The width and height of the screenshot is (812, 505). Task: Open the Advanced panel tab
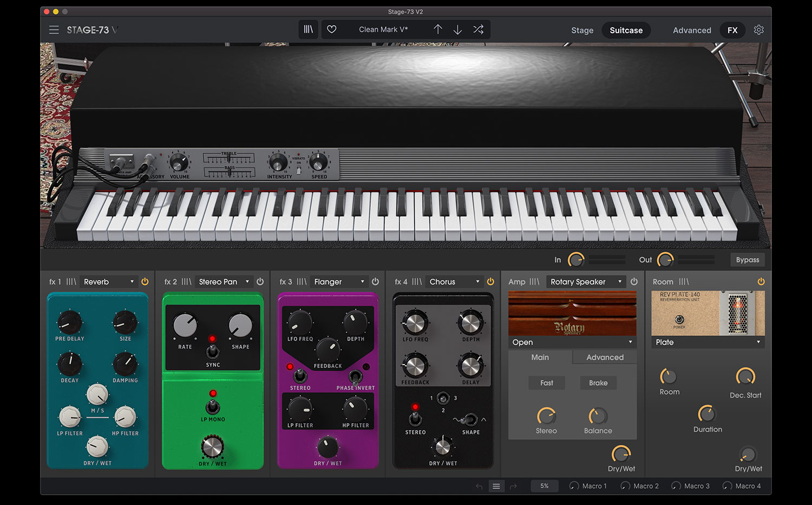point(692,30)
